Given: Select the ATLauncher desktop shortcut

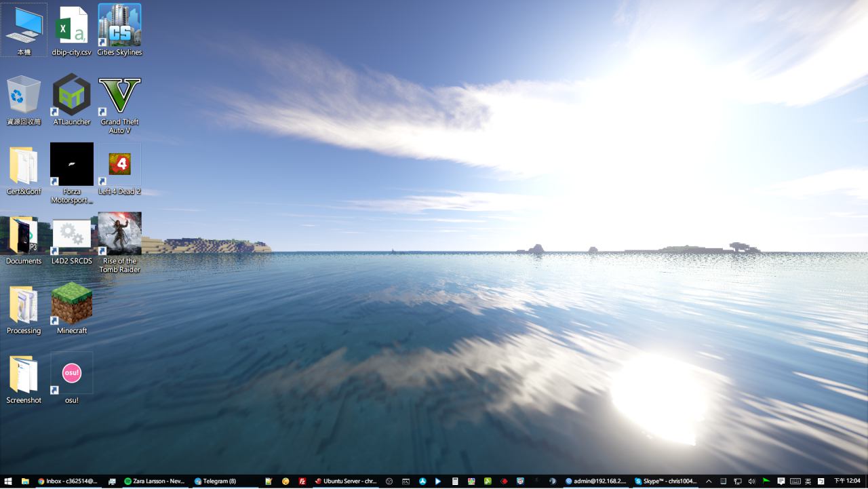Looking at the screenshot, I should coord(72,100).
